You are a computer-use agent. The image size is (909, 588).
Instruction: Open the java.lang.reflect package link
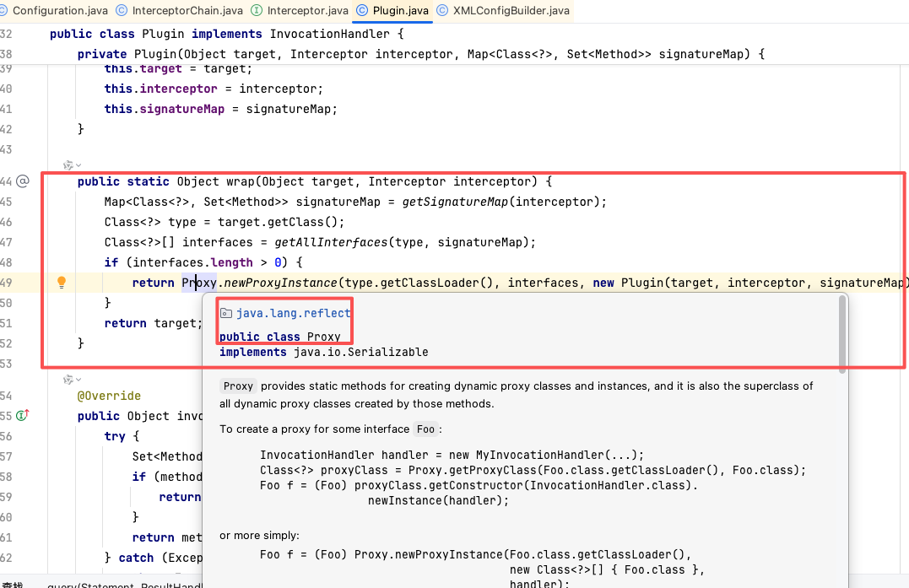294,313
